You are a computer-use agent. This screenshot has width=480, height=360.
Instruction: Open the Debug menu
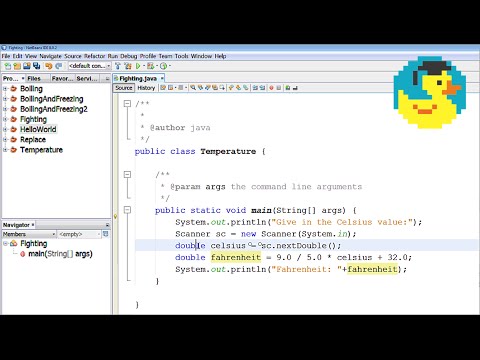[x=129, y=56]
